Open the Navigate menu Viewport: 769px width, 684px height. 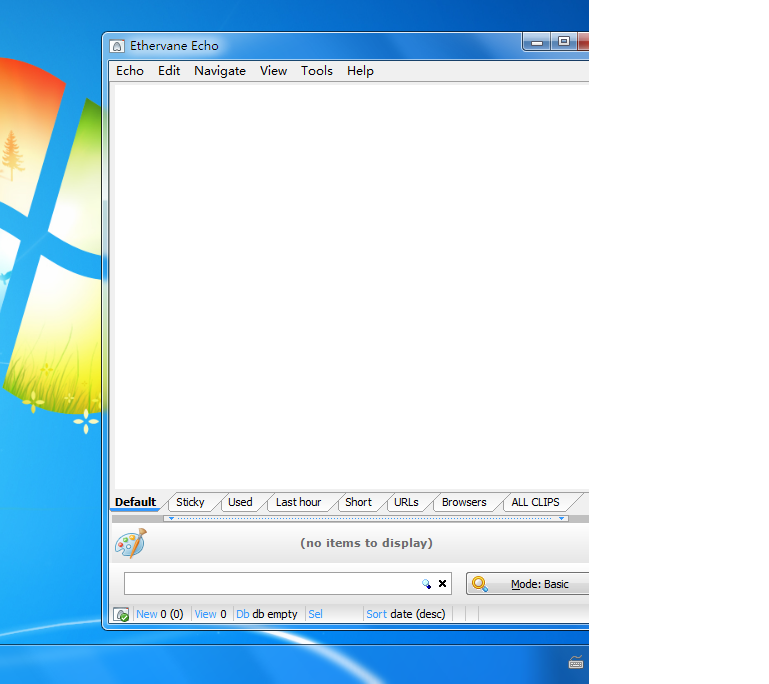(220, 71)
